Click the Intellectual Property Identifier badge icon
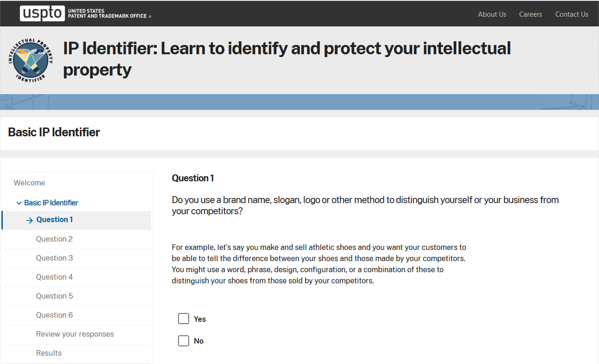Image resolution: width=599 pixels, height=364 pixels. 31,60
